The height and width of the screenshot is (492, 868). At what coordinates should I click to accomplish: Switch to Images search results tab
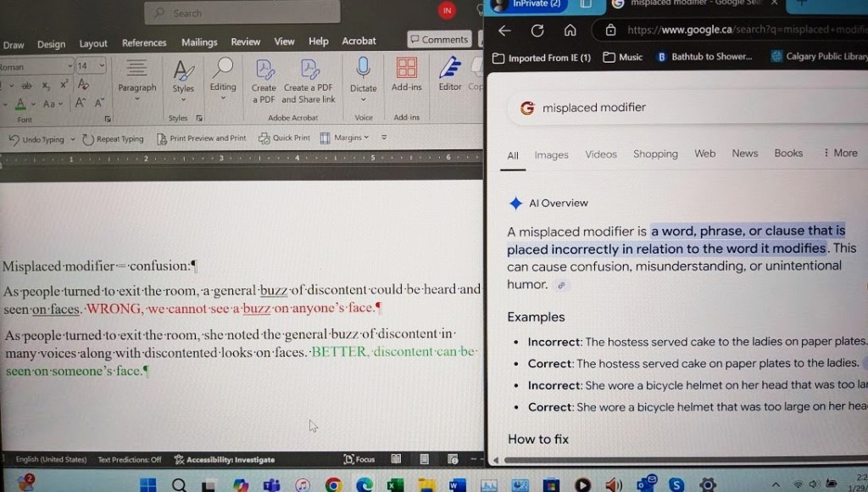pyautogui.click(x=551, y=154)
